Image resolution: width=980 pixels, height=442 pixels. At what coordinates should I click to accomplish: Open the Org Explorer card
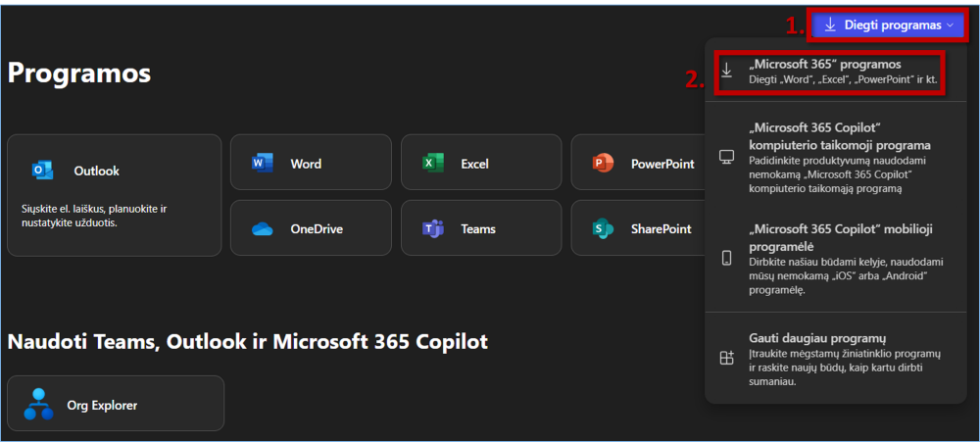[x=115, y=403]
